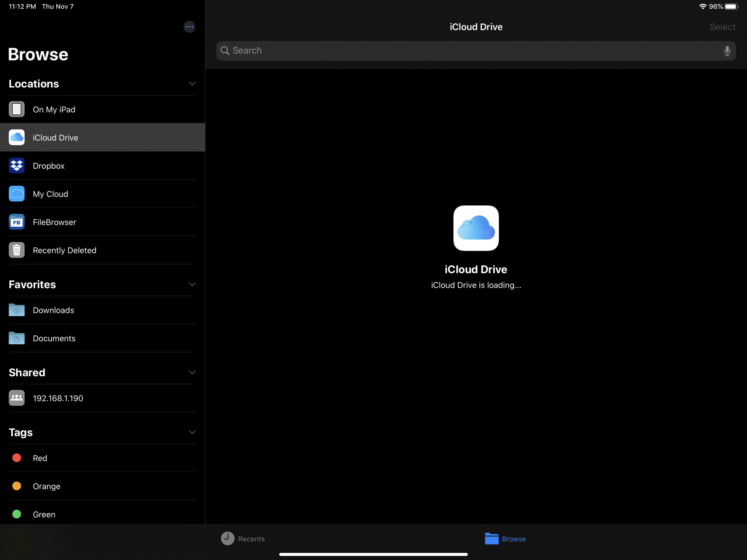Image resolution: width=747 pixels, height=560 pixels.
Task: Click the large iCloud Drive cloud icon
Action: coord(476,228)
